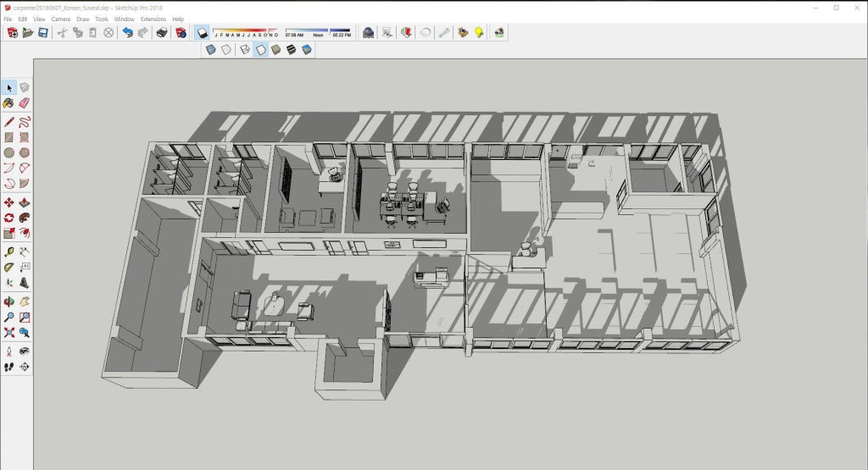Open the Extensions menu

coord(153,19)
